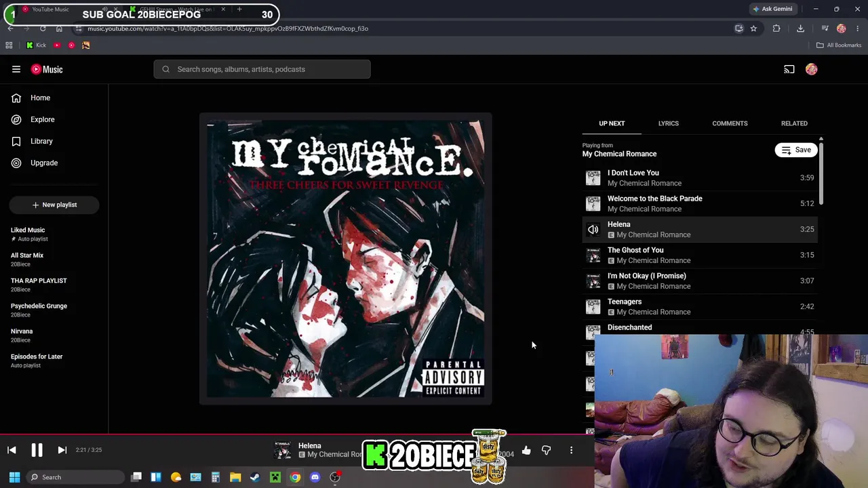Open Discord from the taskbar
The height and width of the screenshot is (488, 868).
pos(315,477)
